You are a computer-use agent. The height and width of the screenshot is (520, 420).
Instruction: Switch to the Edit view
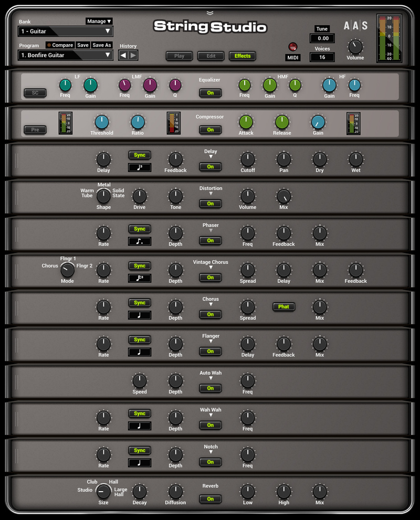(211, 56)
